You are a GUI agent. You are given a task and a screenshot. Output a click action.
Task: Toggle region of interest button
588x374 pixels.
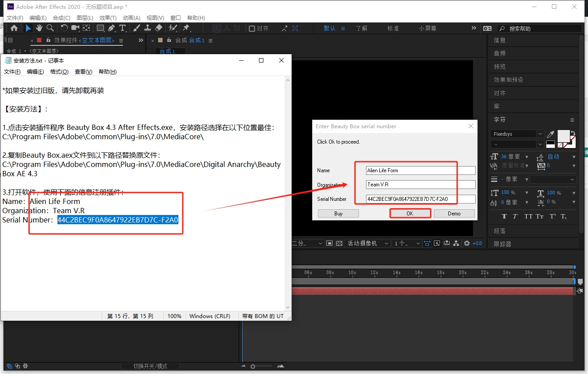click(x=329, y=243)
